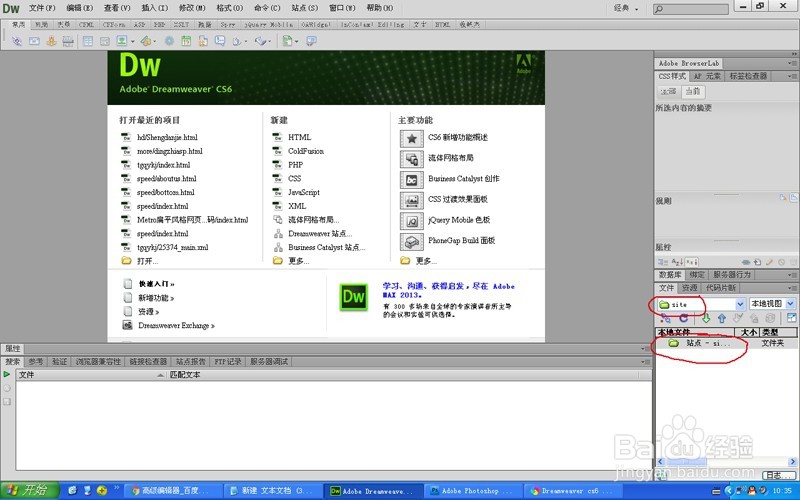This screenshot has height=500, width=800.
Task: Click Connect to remote server icon
Action: click(x=666, y=318)
